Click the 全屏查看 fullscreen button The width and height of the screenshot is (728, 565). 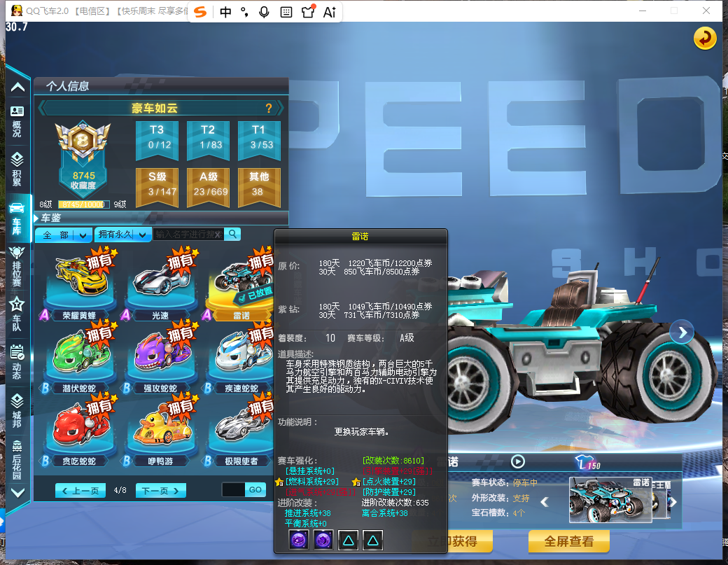point(568,541)
